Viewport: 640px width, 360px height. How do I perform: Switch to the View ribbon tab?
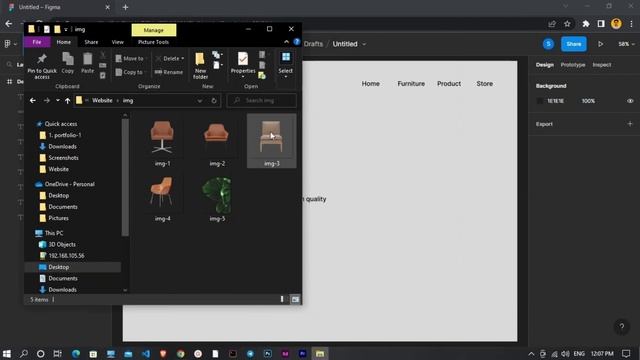118,42
